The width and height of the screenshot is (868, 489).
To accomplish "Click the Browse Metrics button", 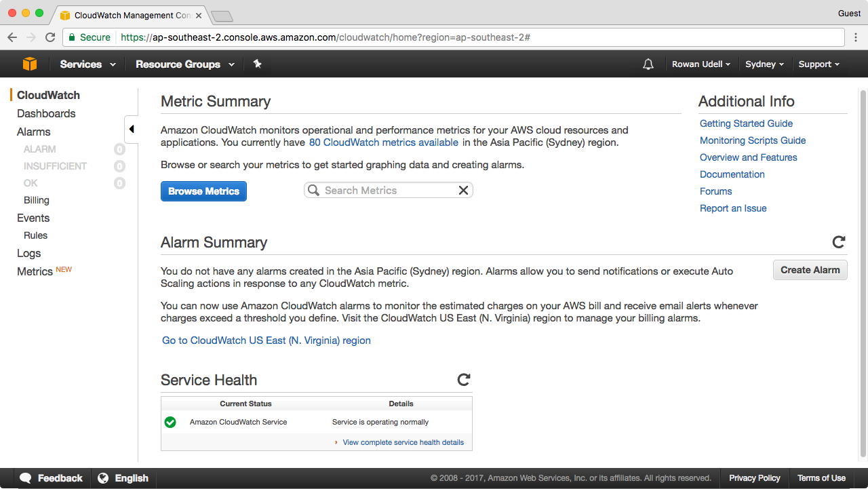I will (203, 191).
